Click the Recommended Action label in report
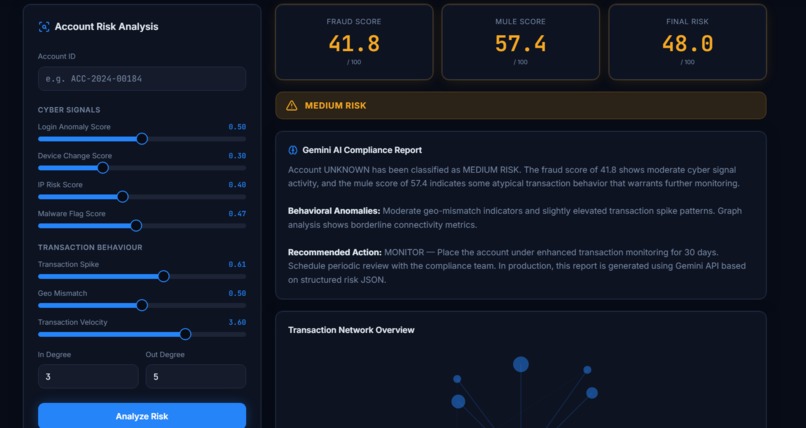The height and width of the screenshot is (428, 806). [x=335, y=252]
